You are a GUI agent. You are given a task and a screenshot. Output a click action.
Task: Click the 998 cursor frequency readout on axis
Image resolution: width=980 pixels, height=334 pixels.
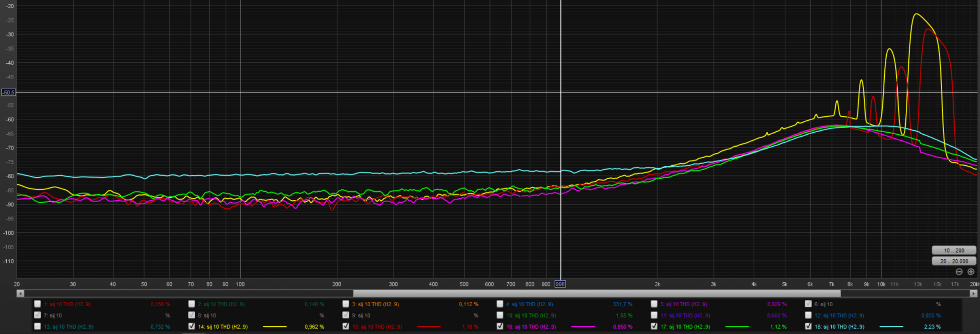560,284
